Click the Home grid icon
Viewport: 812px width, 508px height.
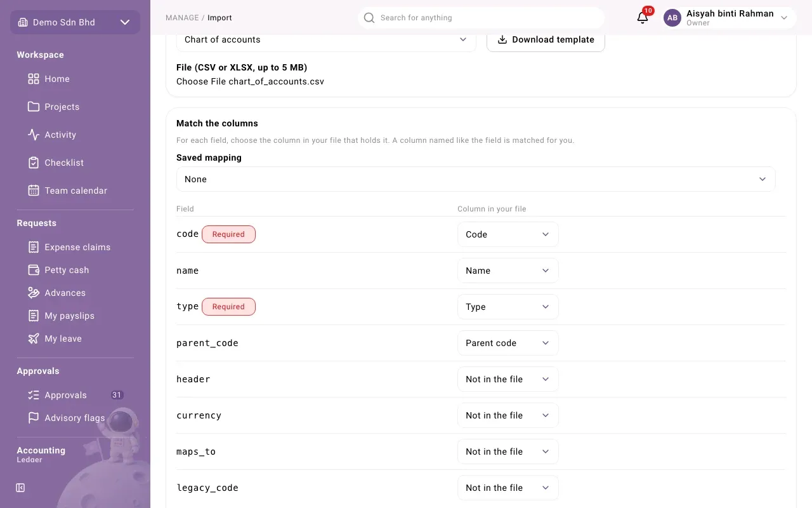(34, 79)
